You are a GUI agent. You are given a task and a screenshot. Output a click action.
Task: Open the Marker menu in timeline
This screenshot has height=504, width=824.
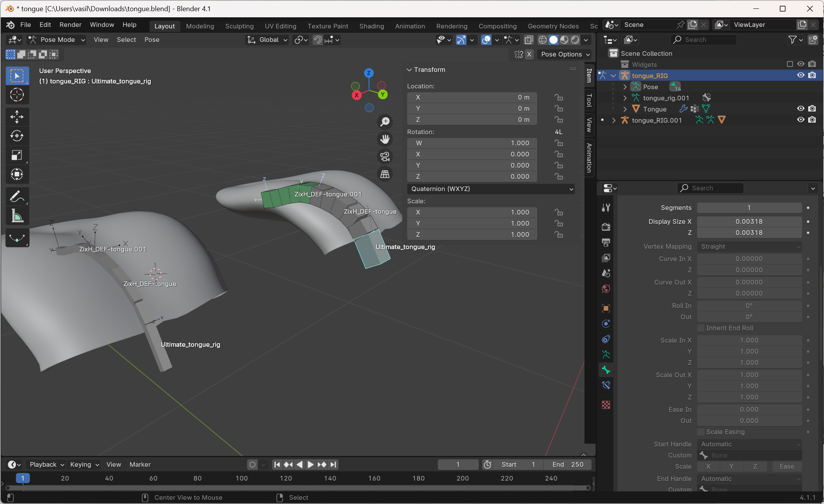pos(140,464)
